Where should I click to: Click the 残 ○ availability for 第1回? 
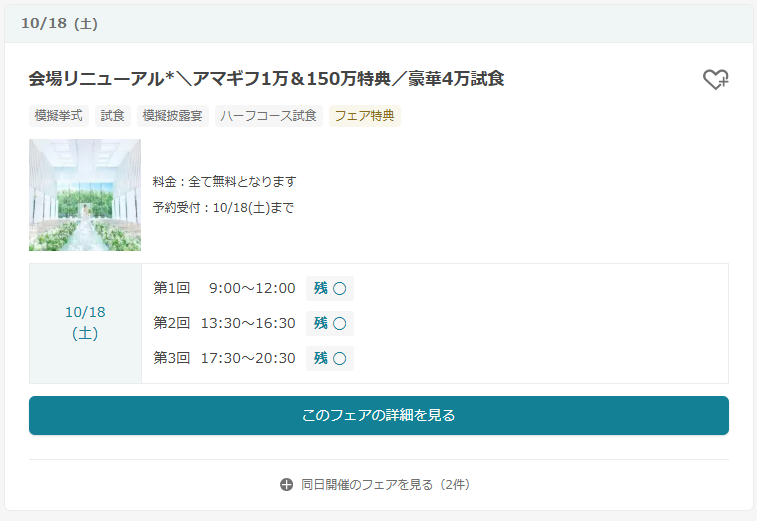(330, 289)
